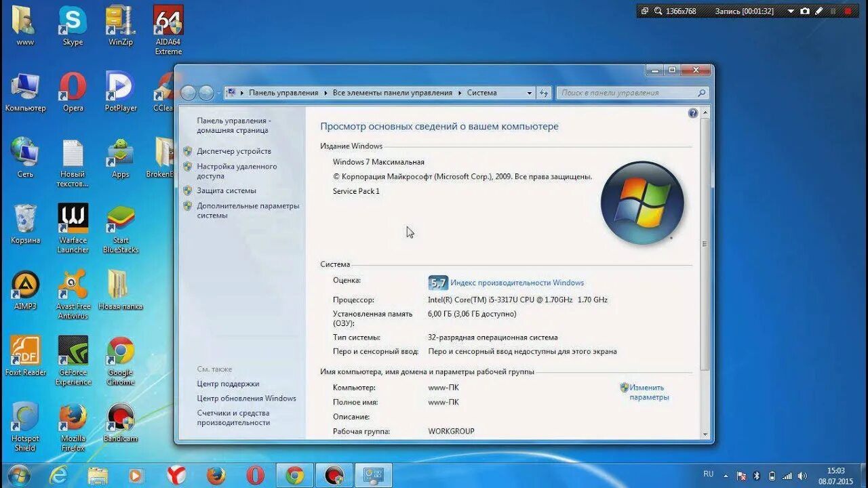Open Счетчики и средства производительности link
The width and height of the screenshot is (868, 488).
click(234, 418)
